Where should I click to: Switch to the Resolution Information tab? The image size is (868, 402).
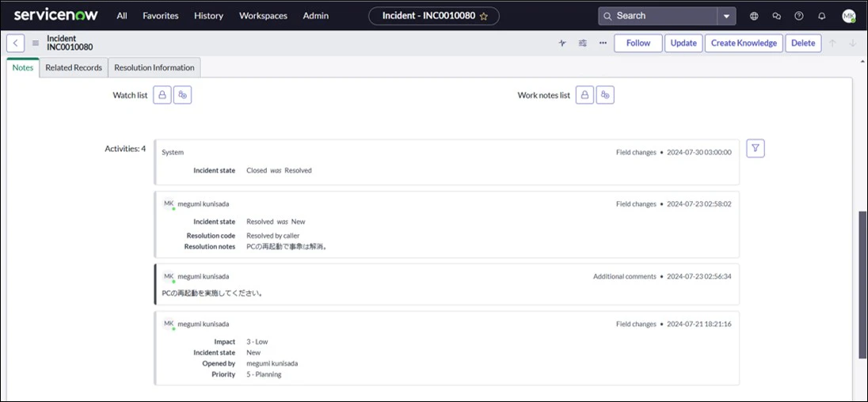(154, 67)
